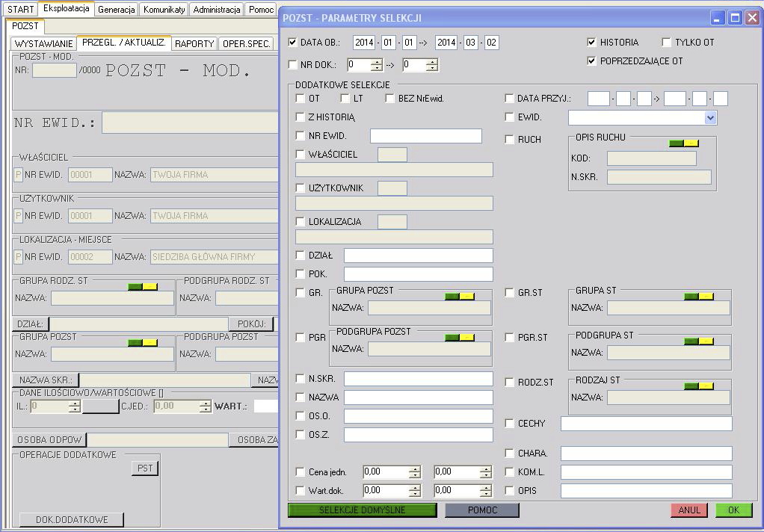Click the Cena jedn. maximum value spinner
764x532 pixels.
pos(486,471)
